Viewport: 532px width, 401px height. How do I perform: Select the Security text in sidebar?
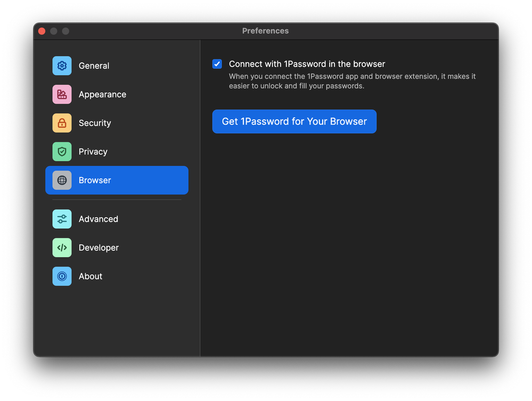(x=95, y=123)
